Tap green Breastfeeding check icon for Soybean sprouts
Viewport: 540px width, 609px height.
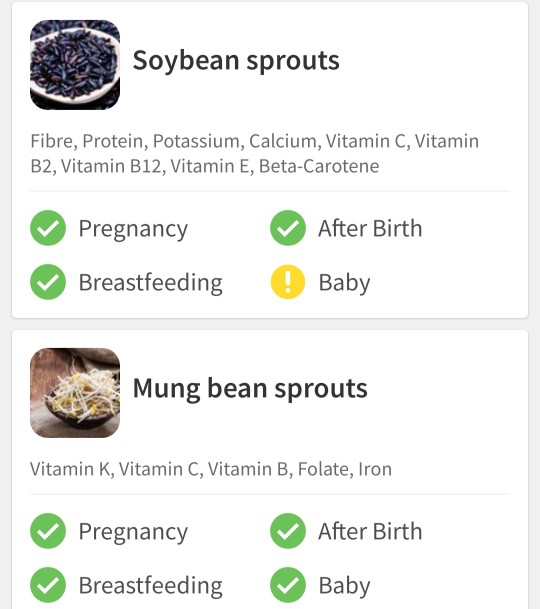click(48, 282)
